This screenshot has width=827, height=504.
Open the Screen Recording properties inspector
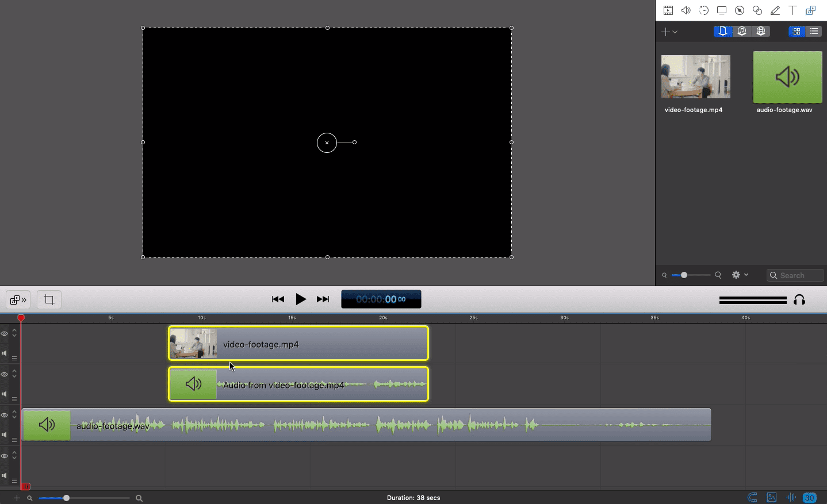click(721, 10)
